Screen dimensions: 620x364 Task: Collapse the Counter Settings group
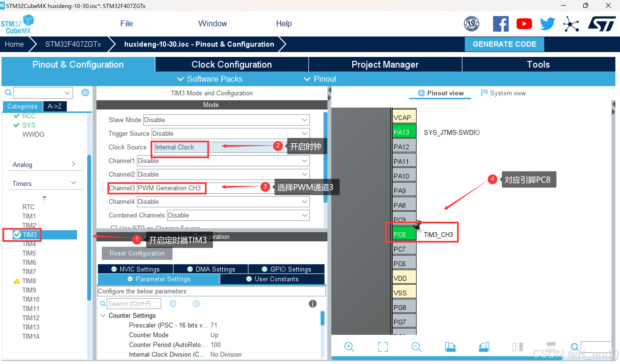[x=103, y=315]
